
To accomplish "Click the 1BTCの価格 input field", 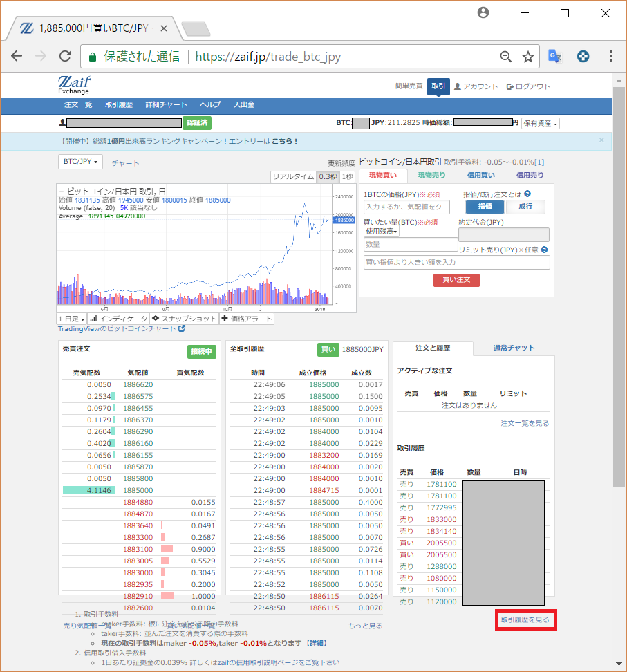I will click(x=406, y=207).
